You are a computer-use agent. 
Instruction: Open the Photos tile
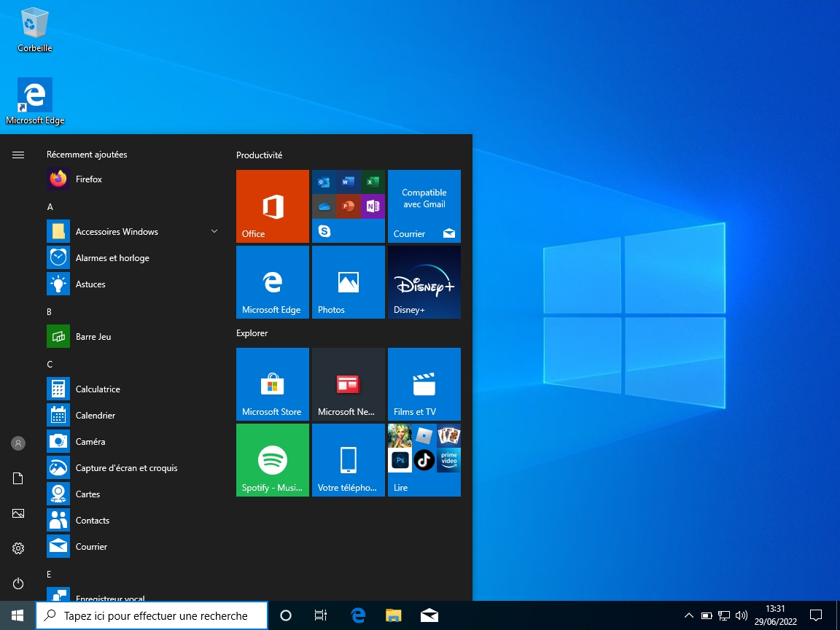(x=349, y=282)
